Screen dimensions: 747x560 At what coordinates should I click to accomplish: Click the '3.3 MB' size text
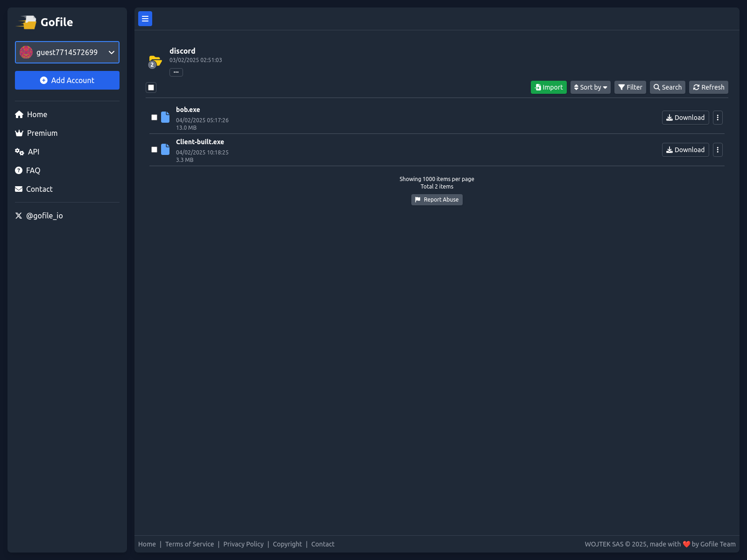point(184,160)
